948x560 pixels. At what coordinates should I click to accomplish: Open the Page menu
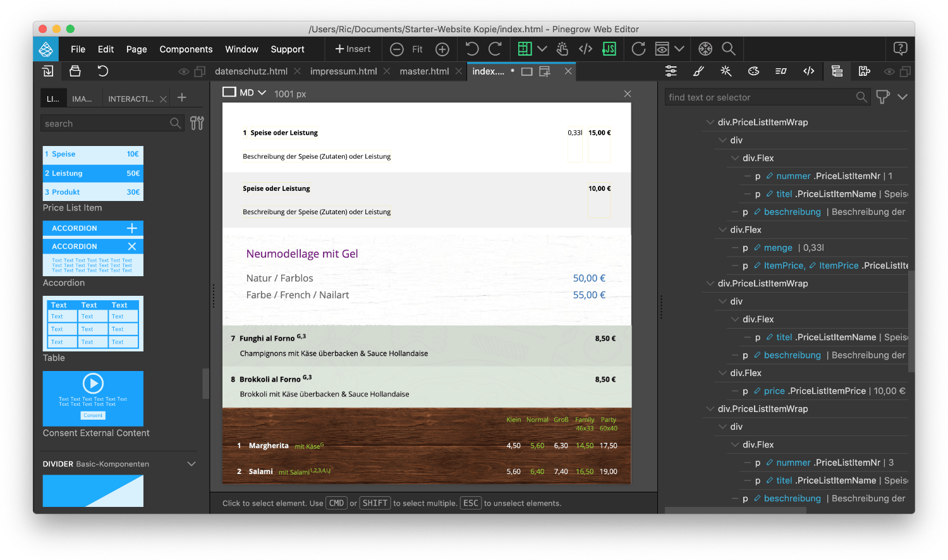(137, 49)
